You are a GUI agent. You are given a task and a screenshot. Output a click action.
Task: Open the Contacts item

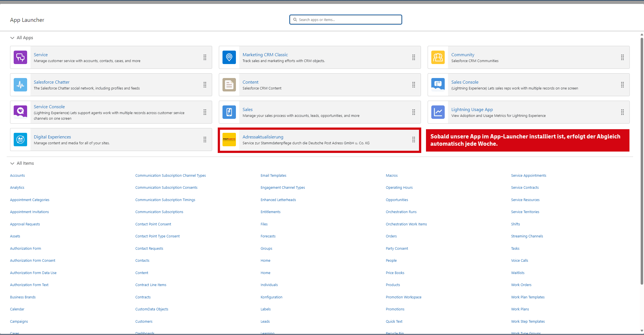point(142,260)
